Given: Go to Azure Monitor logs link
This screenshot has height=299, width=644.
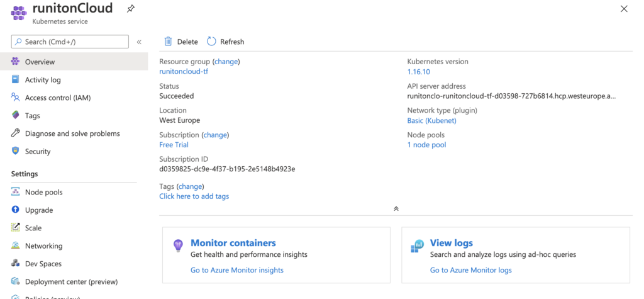Looking at the screenshot, I should (470, 270).
